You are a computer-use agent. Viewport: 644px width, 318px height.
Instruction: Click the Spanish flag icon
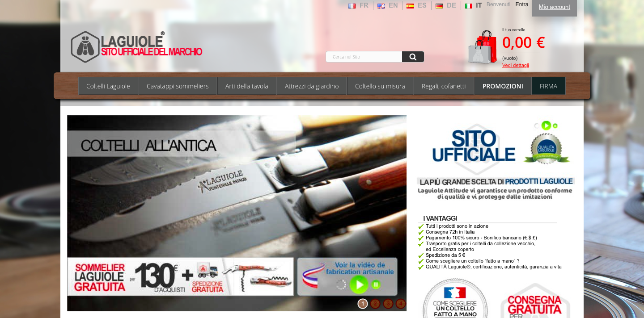click(x=410, y=6)
